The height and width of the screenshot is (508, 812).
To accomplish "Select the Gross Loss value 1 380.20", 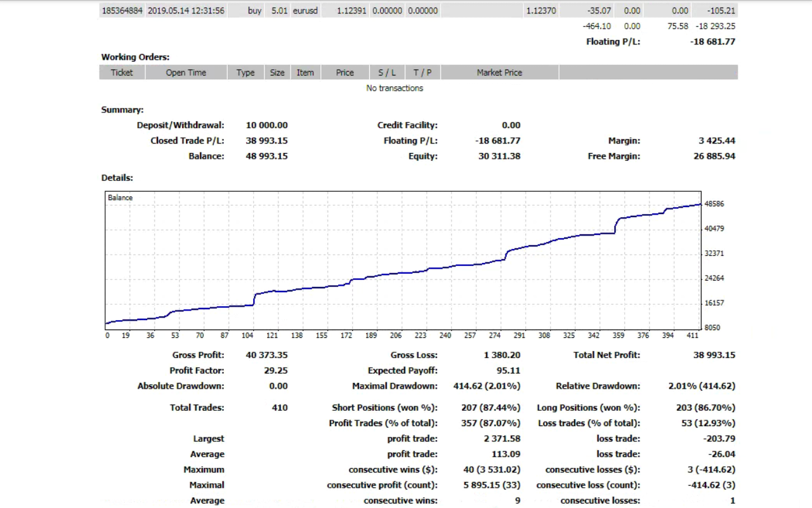I will (502, 356).
